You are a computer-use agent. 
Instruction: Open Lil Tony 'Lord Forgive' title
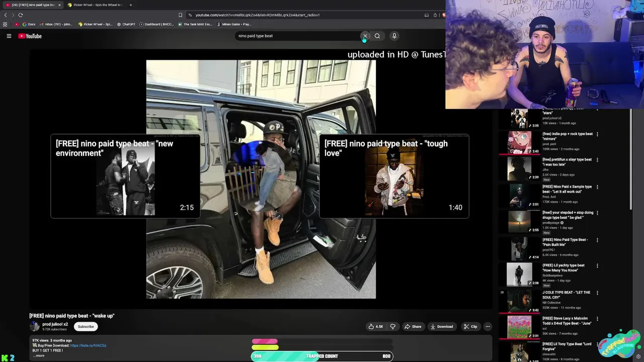[567, 346]
